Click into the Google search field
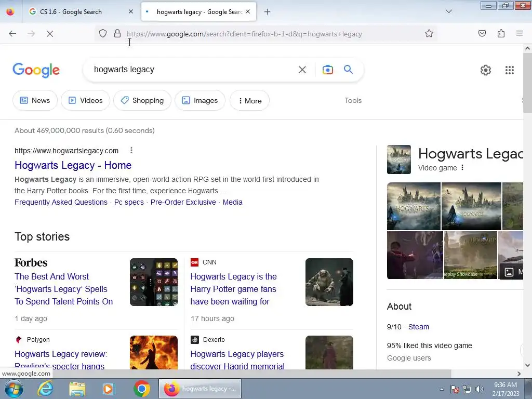The image size is (532, 399). pyautogui.click(x=192, y=70)
